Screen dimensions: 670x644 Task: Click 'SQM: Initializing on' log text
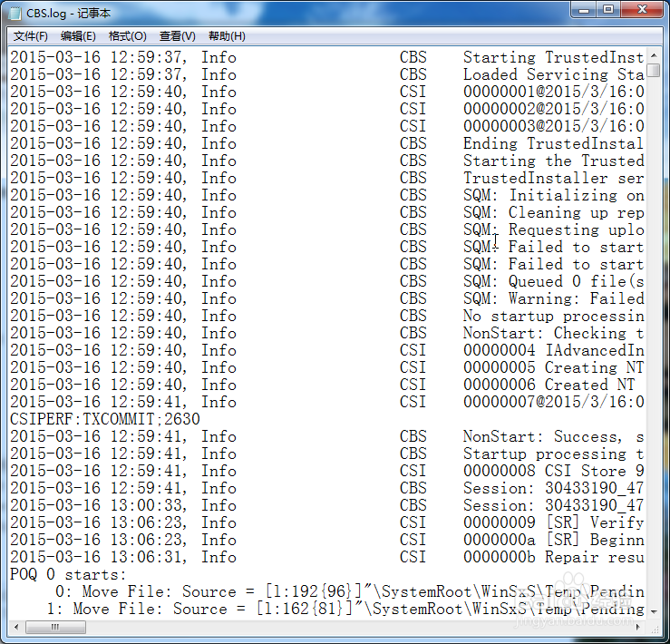click(x=553, y=195)
